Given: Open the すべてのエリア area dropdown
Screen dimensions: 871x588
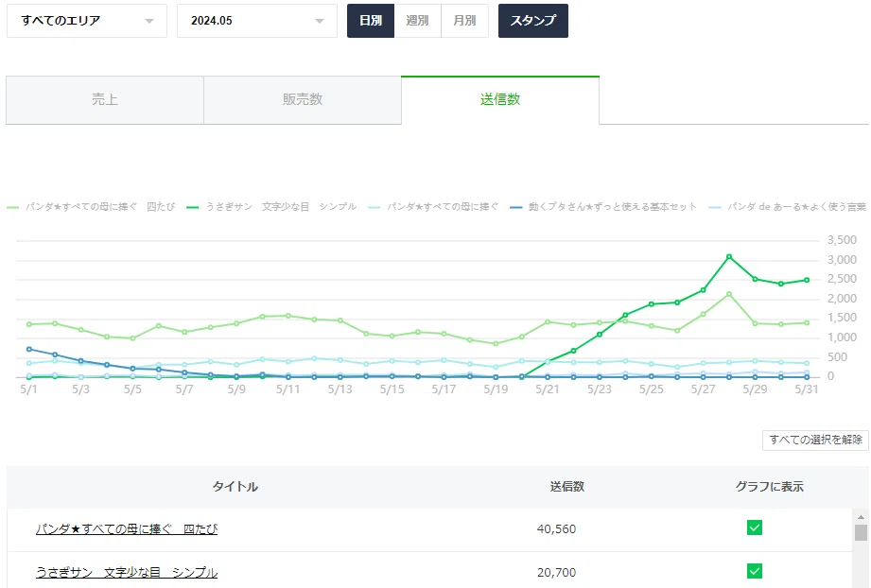Looking at the screenshot, I should pyautogui.click(x=87, y=21).
